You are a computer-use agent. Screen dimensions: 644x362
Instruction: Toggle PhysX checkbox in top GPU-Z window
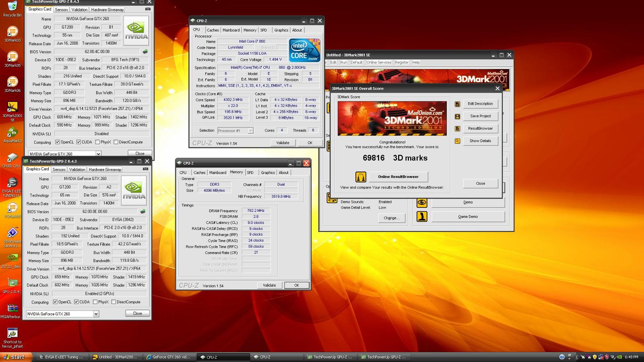coord(97,142)
